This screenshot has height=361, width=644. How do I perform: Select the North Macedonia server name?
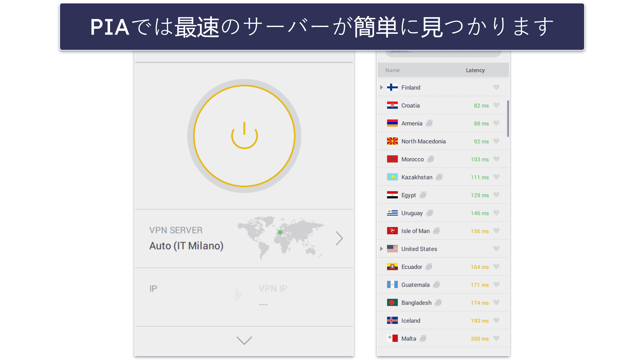[x=423, y=141]
